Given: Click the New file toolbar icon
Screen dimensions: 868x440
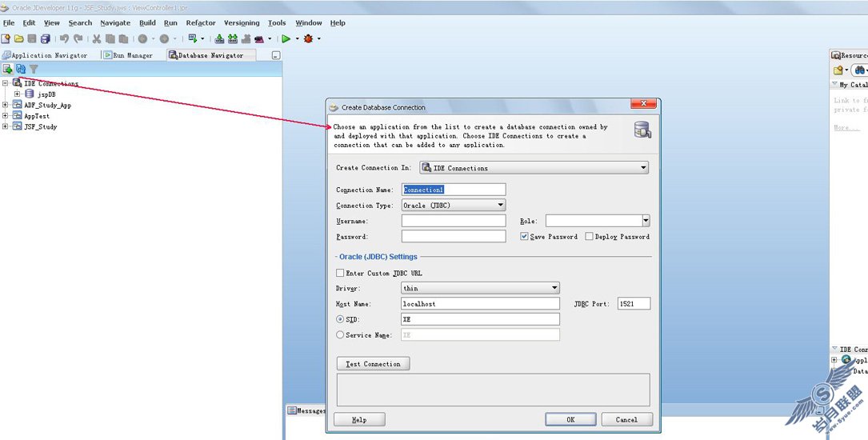Looking at the screenshot, I should pos(6,38).
